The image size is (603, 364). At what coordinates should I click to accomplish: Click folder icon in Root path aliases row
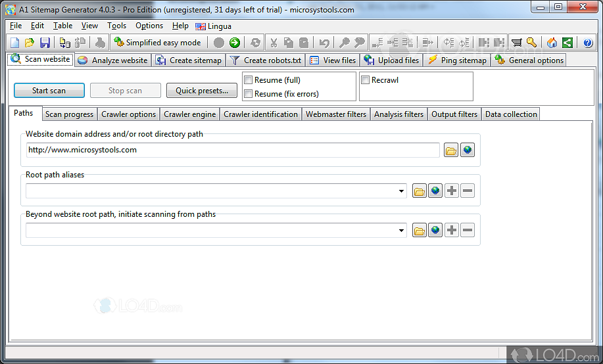(x=419, y=191)
